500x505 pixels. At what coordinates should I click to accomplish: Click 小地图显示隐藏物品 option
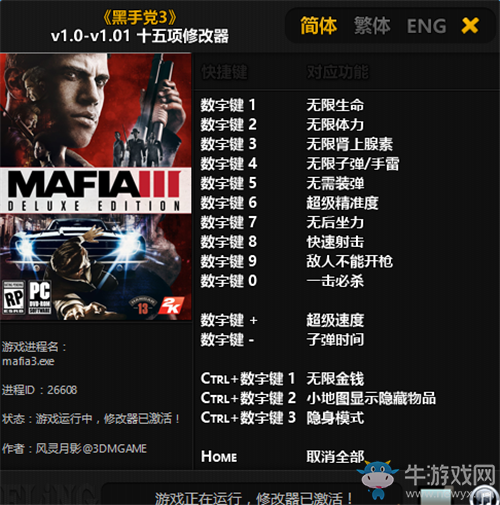(371, 398)
